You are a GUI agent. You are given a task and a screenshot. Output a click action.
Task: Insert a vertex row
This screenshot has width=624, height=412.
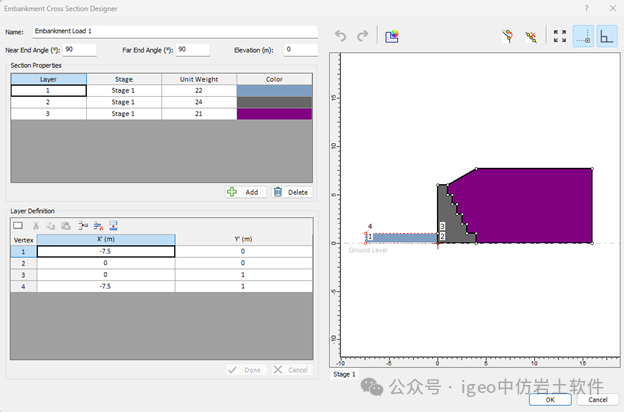83,226
